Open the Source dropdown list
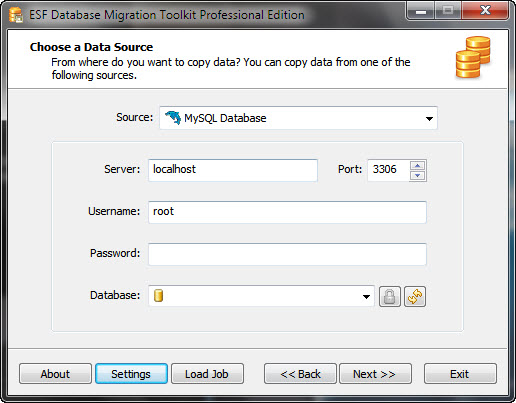 429,118
